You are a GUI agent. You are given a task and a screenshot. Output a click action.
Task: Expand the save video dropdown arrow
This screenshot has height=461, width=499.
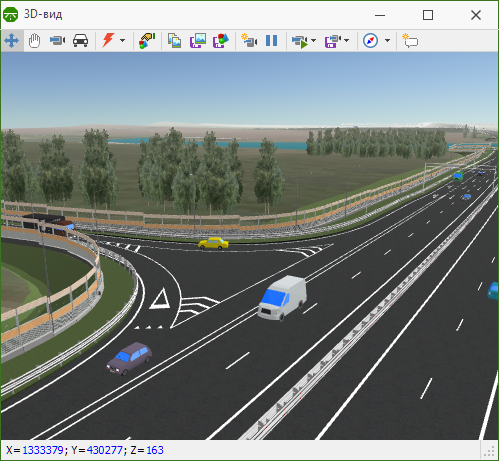point(347,41)
